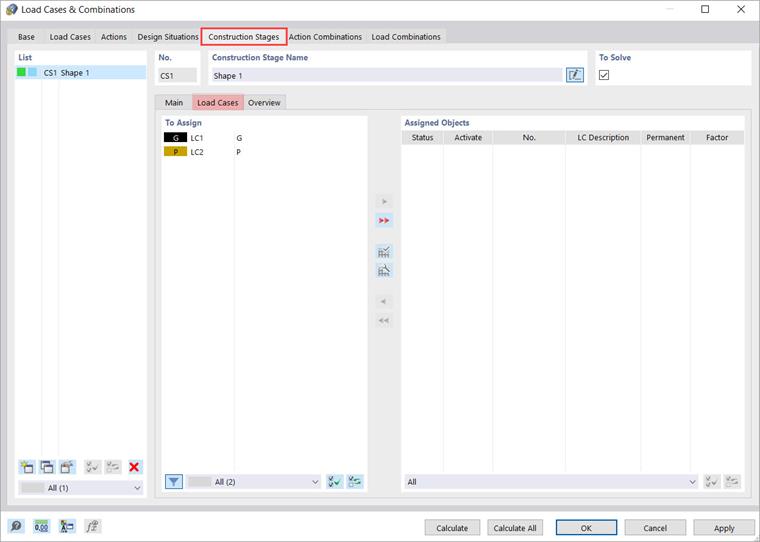
Task: Open the All dropdown under Assigned Objects
Action: pyautogui.click(x=551, y=481)
